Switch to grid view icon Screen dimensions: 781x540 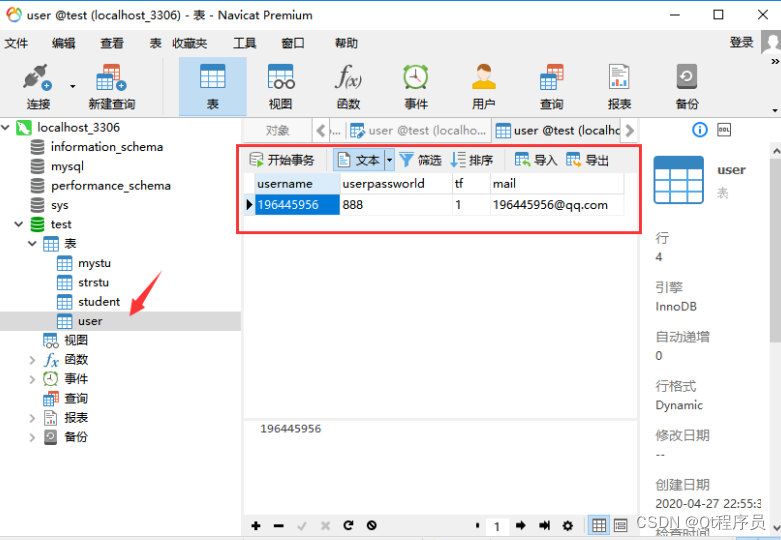pos(599,525)
